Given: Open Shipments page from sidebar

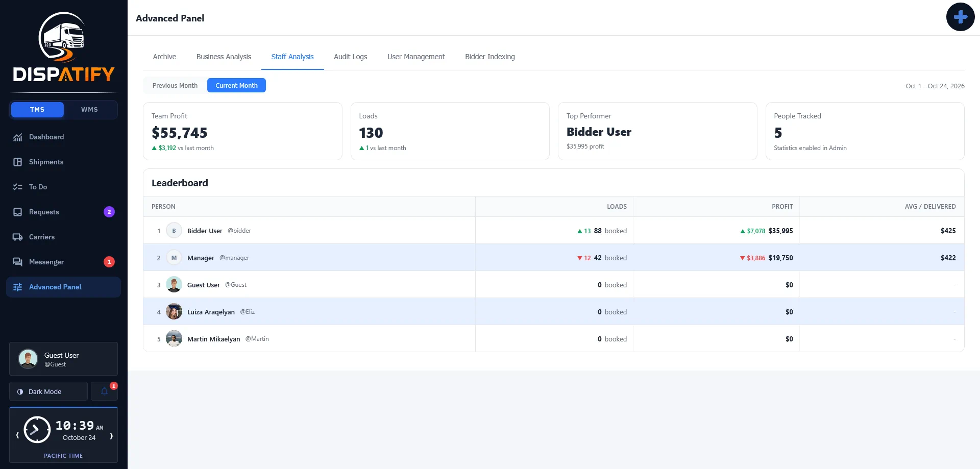Looking at the screenshot, I should (x=63, y=162).
